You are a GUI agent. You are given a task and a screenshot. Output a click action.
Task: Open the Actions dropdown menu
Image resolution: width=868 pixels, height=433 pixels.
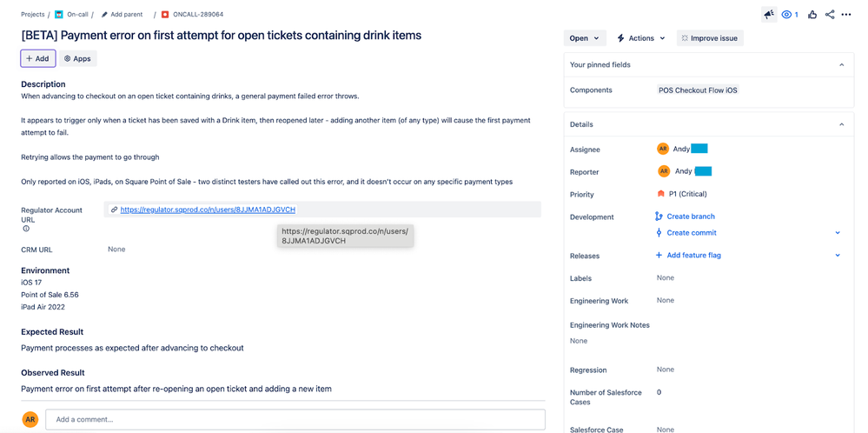pyautogui.click(x=641, y=38)
